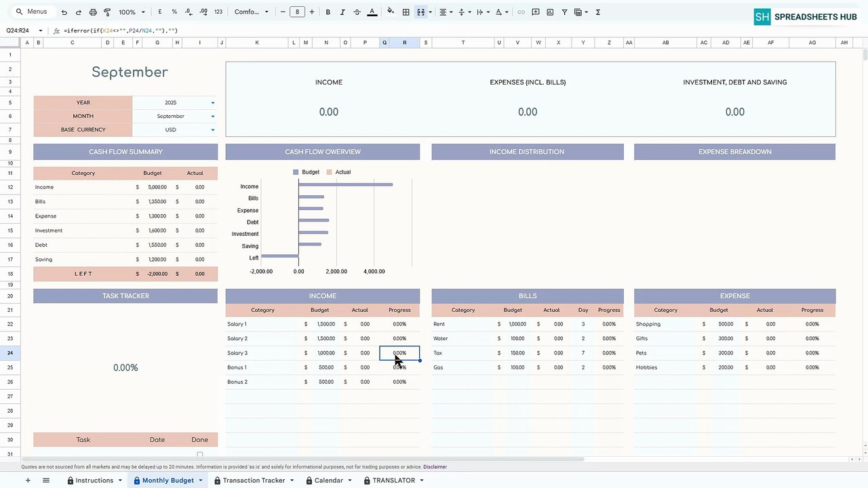Open the zoom 100% dropdown
The width and height of the screenshot is (868, 488).
point(132,12)
